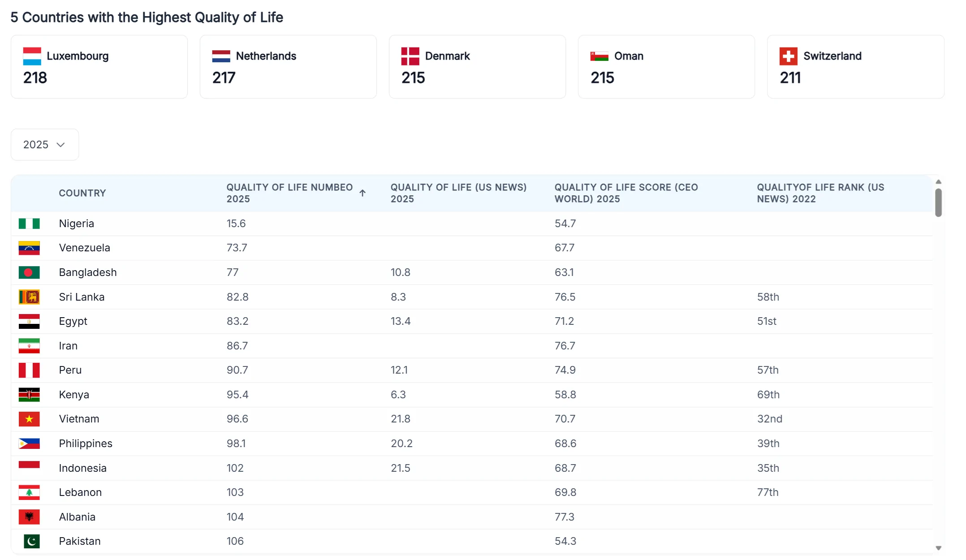Click the Netherlands flag icon
Image resolution: width=966 pixels, height=560 pixels.
click(221, 56)
